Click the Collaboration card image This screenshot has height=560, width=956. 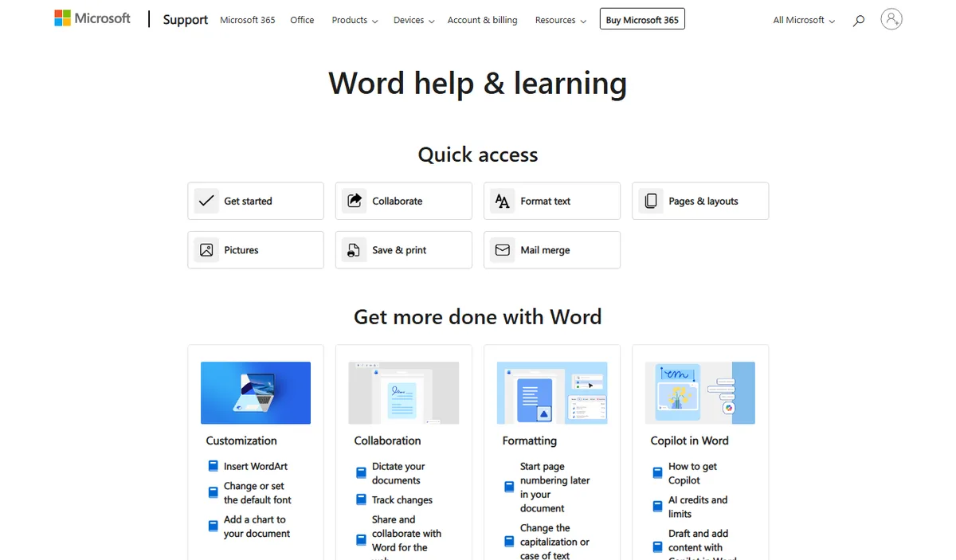pyautogui.click(x=404, y=393)
